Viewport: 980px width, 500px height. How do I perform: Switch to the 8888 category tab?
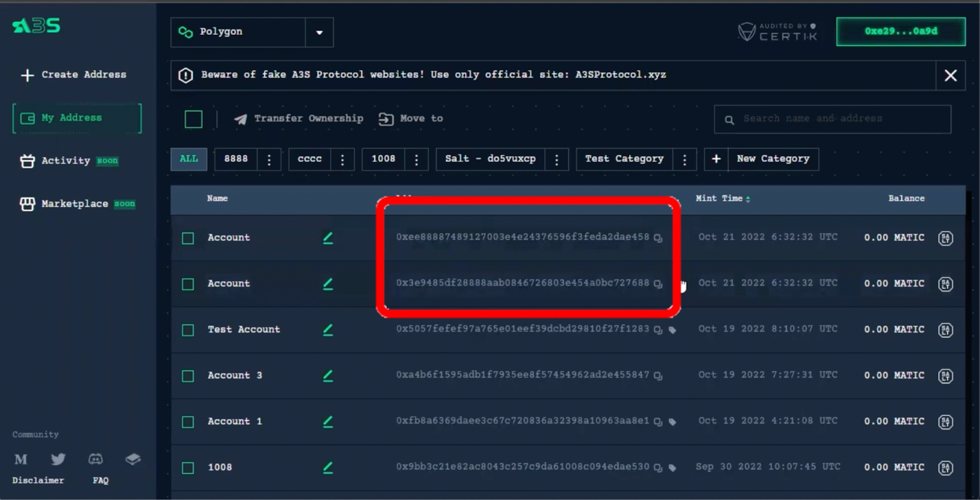pos(236,159)
